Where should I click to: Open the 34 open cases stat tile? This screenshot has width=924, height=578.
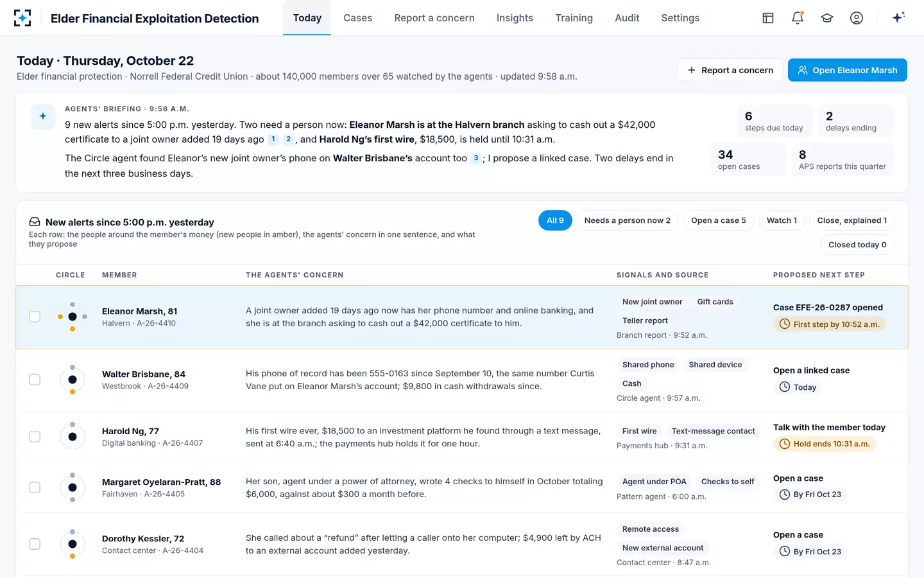coord(748,159)
